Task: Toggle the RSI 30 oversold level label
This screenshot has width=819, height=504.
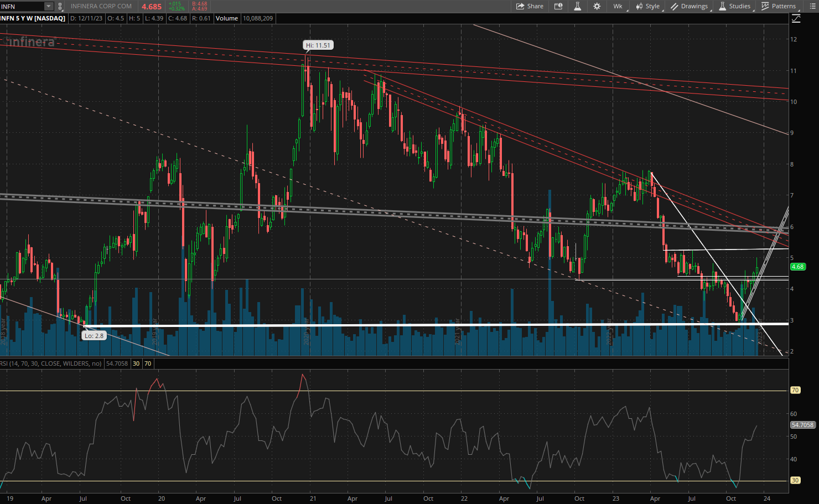Action: pos(136,363)
